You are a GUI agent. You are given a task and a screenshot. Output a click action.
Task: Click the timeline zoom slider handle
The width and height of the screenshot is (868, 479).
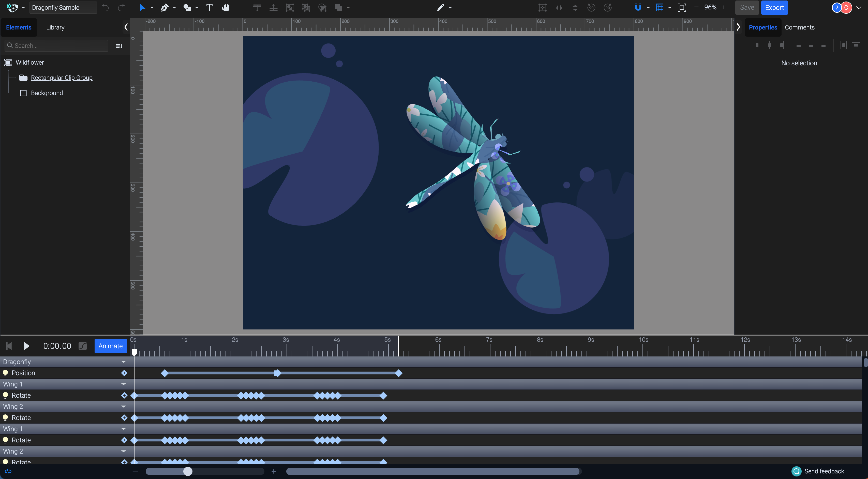coord(188,471)
